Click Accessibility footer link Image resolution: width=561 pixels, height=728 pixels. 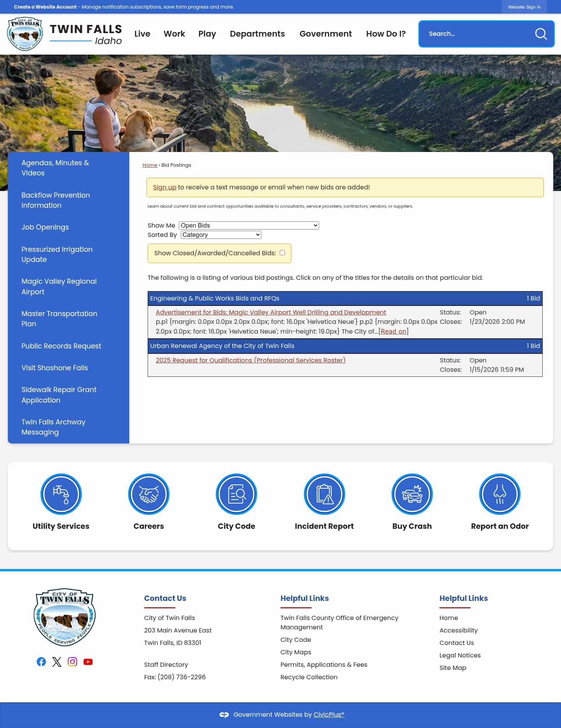coord(459,631)
